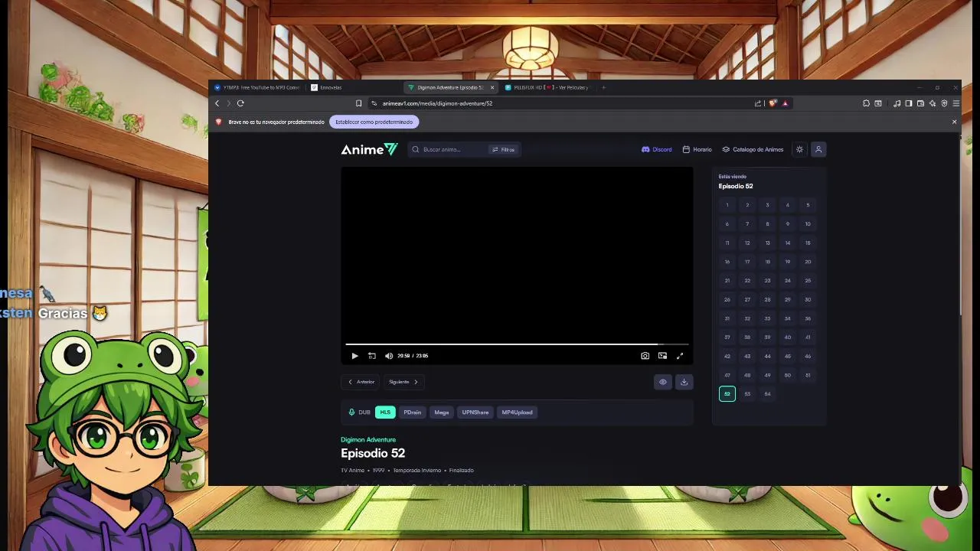Viewport: 980px width, 551px height.
Task: Play the Digimon episode video
Action: (354, 356)
